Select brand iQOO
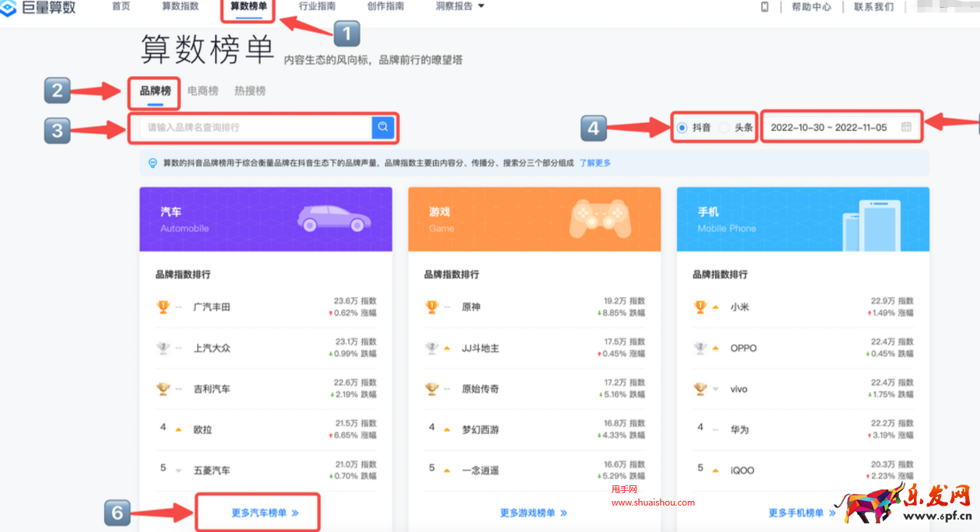Viewport: 980px width, 532px height. tap(742, 471)
